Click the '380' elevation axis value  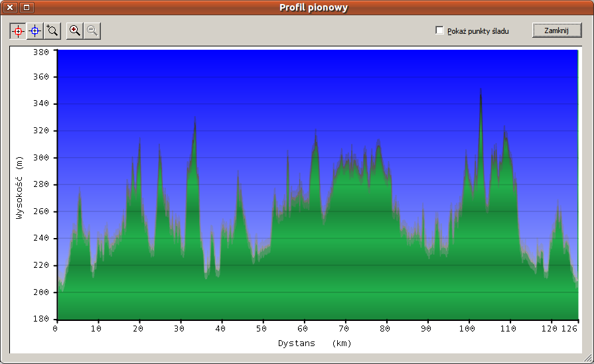(x=41, y=52)
